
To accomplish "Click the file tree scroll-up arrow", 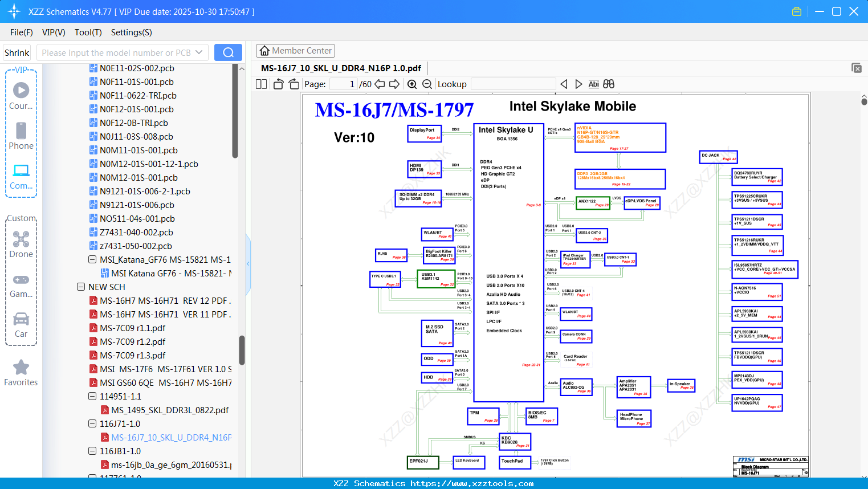I will click(242, 68).
